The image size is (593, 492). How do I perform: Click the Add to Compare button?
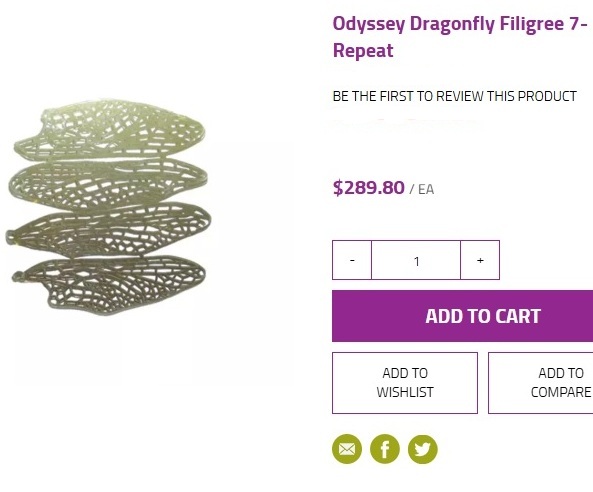(541, 383)
